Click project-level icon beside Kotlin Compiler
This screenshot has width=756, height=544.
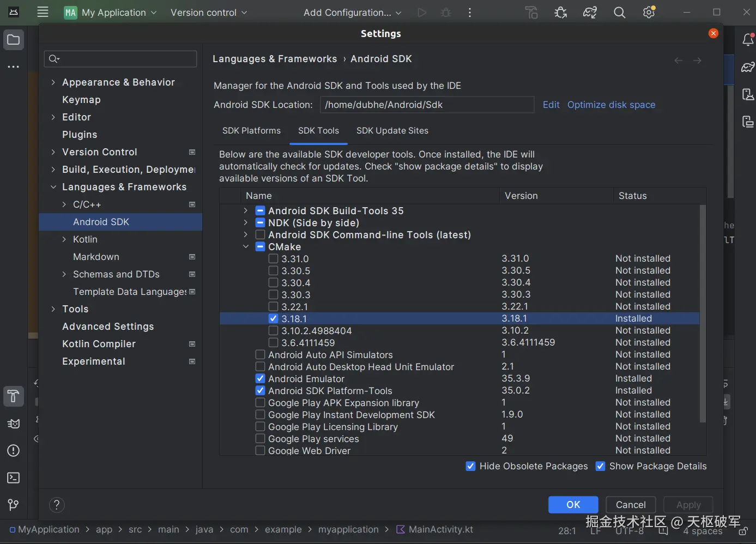tap(192, 344)
